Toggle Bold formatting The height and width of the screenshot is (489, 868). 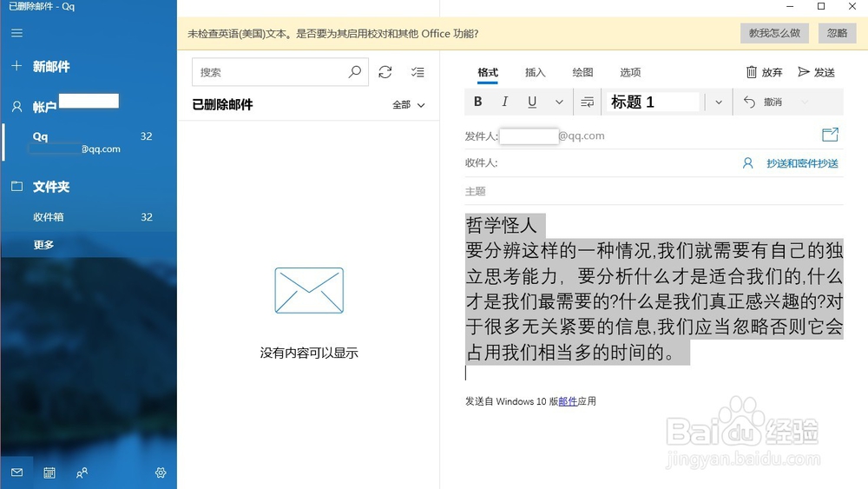point(478,102)
